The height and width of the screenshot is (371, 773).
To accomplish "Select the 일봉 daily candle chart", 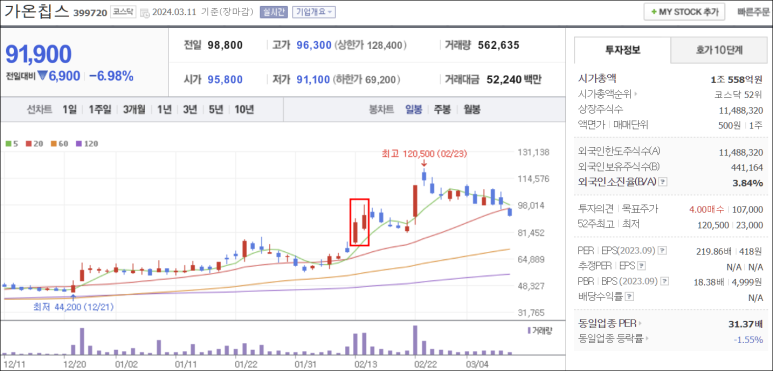I will pyautogui.click(x=413, y=110).
